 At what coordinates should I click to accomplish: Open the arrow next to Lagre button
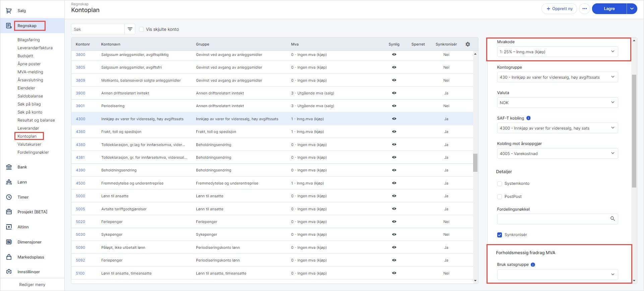coord(632,9)
